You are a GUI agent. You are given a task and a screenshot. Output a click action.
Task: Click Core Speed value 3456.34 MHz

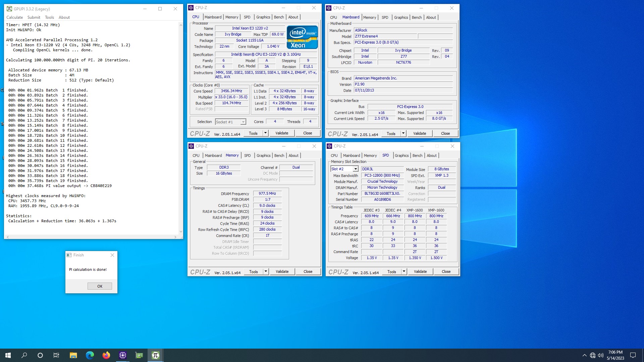(x=231, y=91)
